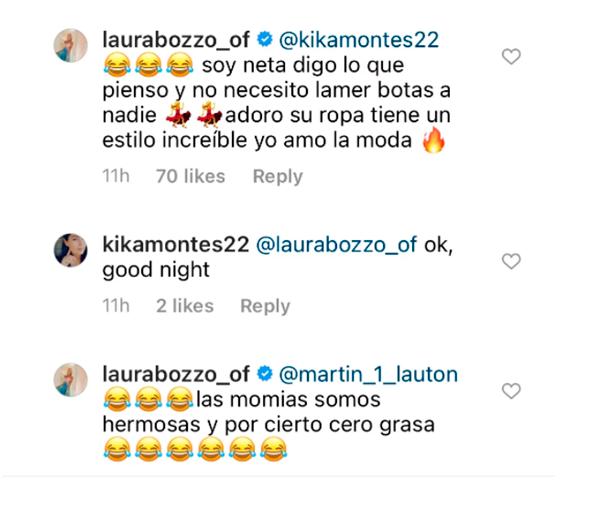This screenshot has width=604, height=505.
Task: Like laurabozzo_of's comment about fashion
Action: coord(511,57)
